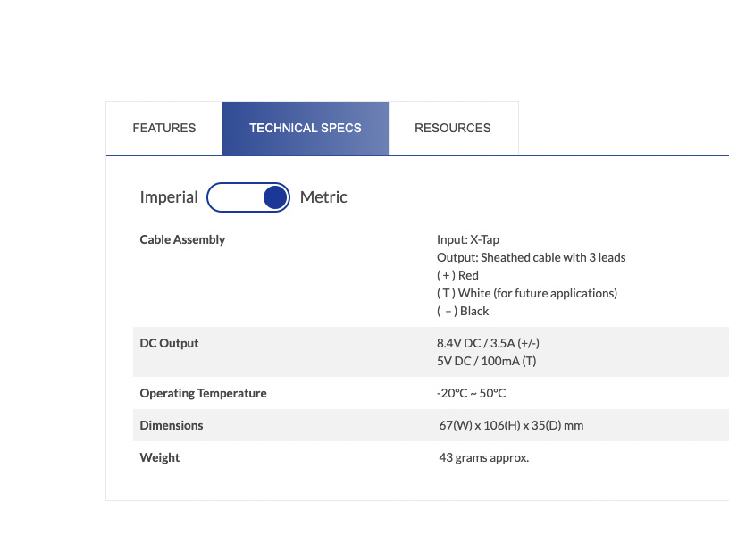Click the DC Output row heading
The image size is (729, 560).
(x=169, y=343)
